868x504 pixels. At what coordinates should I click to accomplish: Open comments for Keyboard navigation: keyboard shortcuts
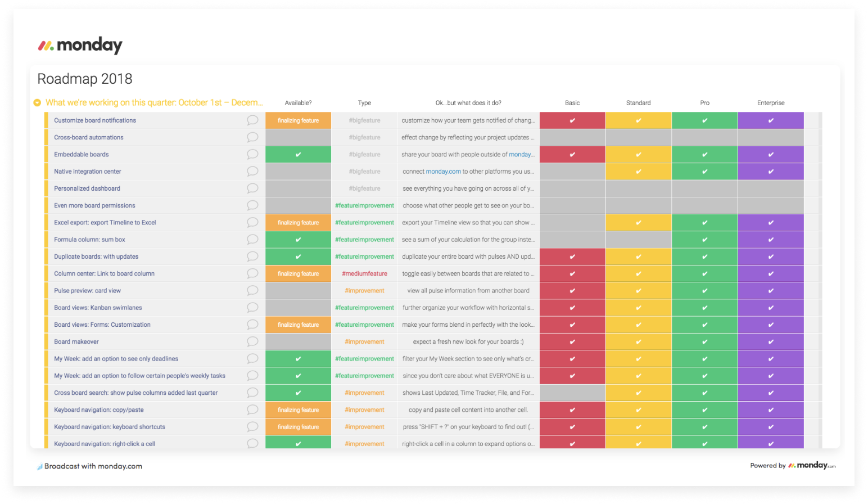click(252, 427)
